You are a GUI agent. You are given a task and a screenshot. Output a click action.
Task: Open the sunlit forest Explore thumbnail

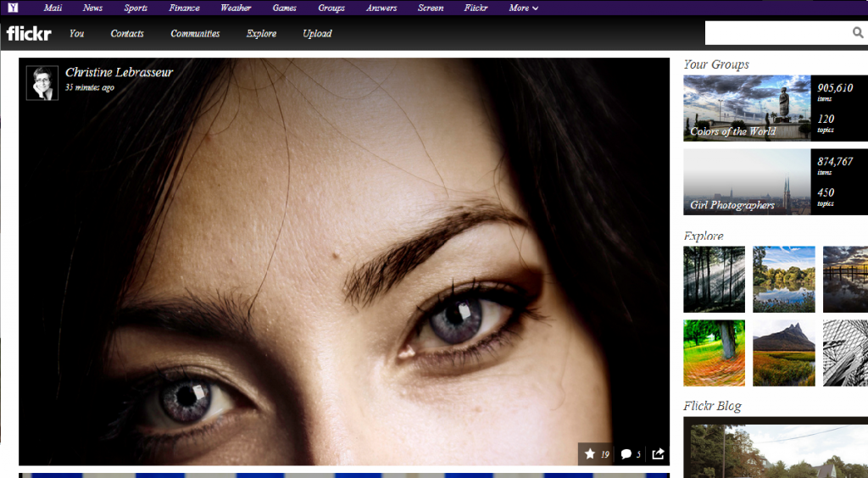[714, 280]
